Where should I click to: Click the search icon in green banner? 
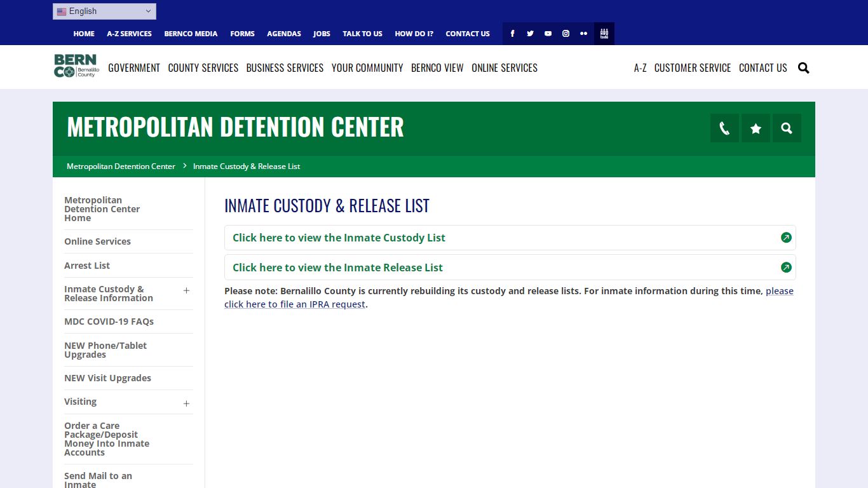pyautogui.click(x=787, y=128)
